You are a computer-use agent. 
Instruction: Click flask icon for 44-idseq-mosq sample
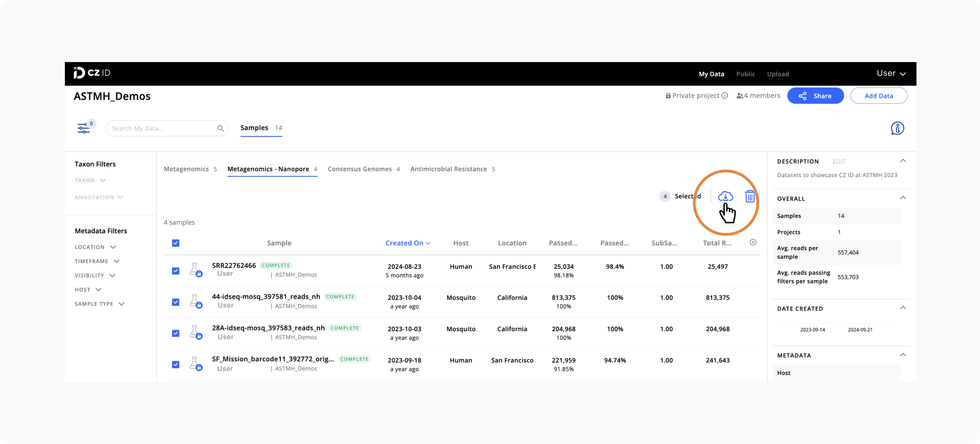point(195,301)
